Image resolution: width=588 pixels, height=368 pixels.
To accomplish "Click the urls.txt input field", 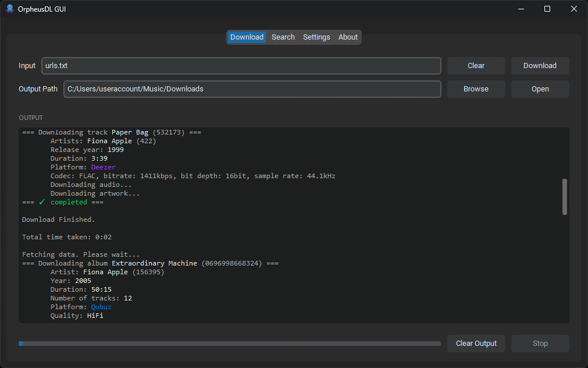I will point(241,65).
